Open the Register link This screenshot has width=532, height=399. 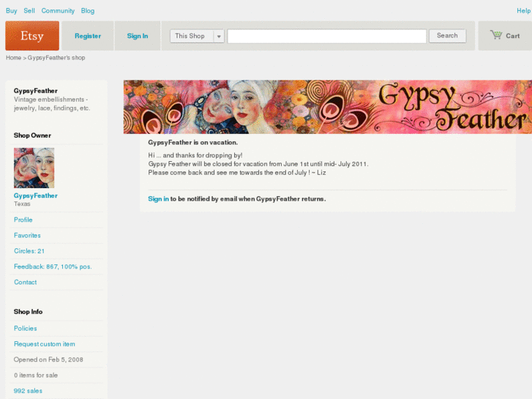(88, 36)
